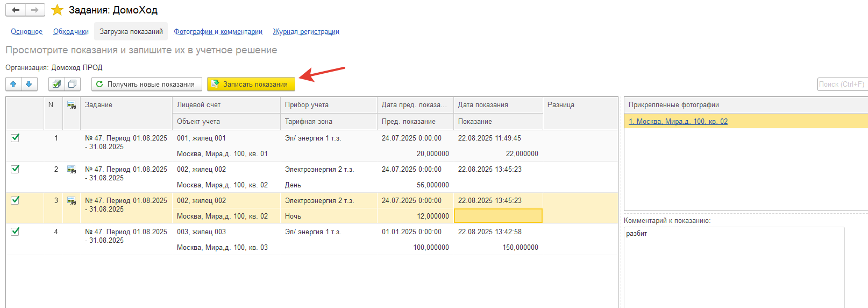The width and height of the screenshot is (868, 308).
Task: Move row down with blue down arrow
Action: tap(29, 84)
